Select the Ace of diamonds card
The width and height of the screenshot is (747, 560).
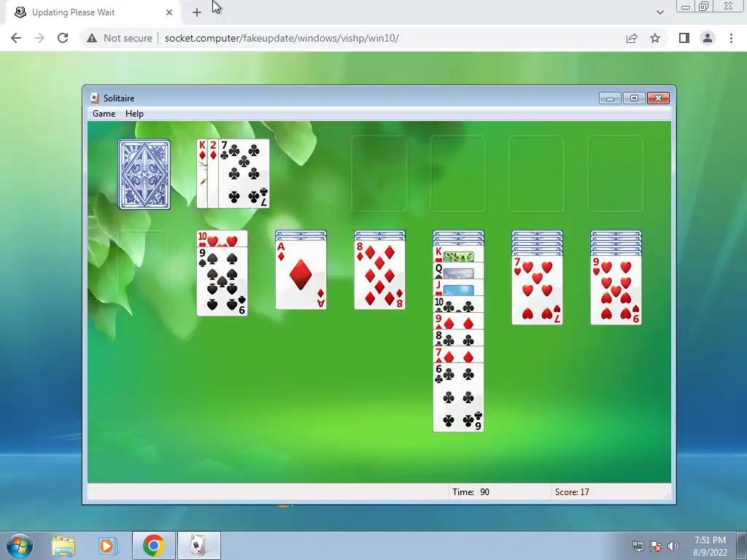[301, 275]
